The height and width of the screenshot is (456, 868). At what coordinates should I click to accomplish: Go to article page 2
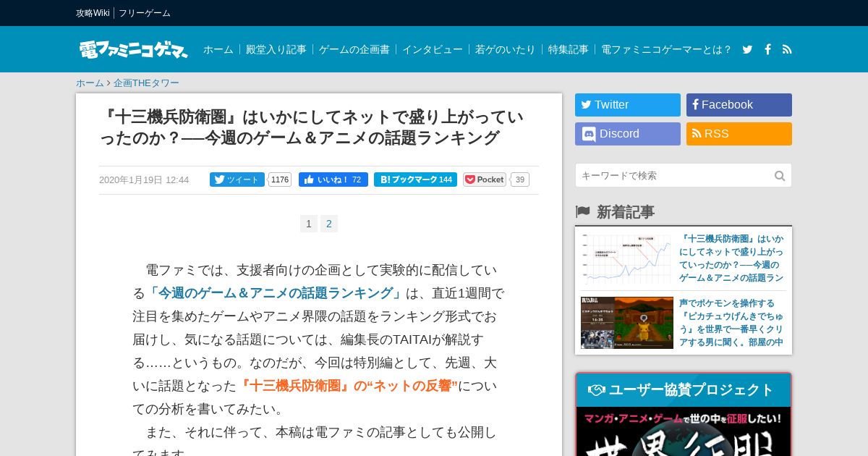pyautogui.click(x=329, y=224)
